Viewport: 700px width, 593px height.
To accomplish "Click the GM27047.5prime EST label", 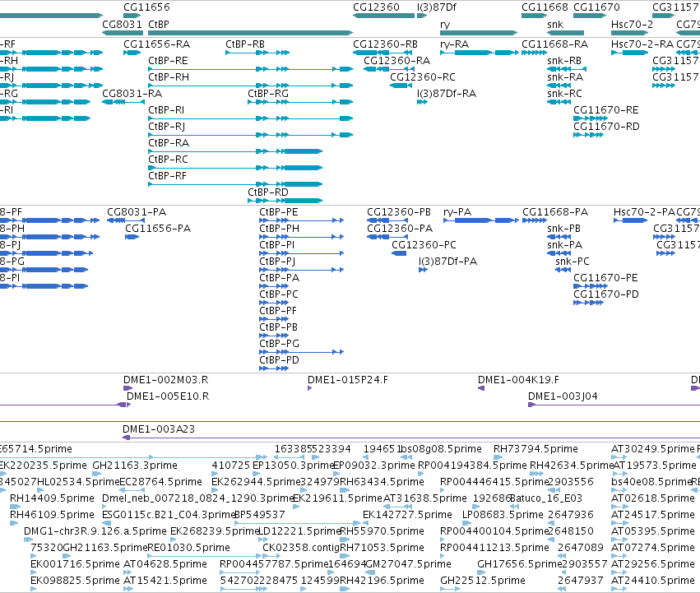I will coord(409,564).
